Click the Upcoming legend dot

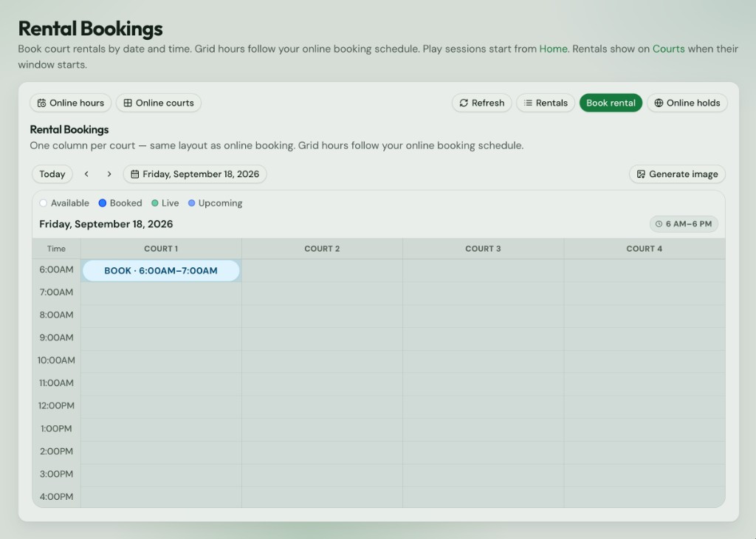(x=191, y=203)
